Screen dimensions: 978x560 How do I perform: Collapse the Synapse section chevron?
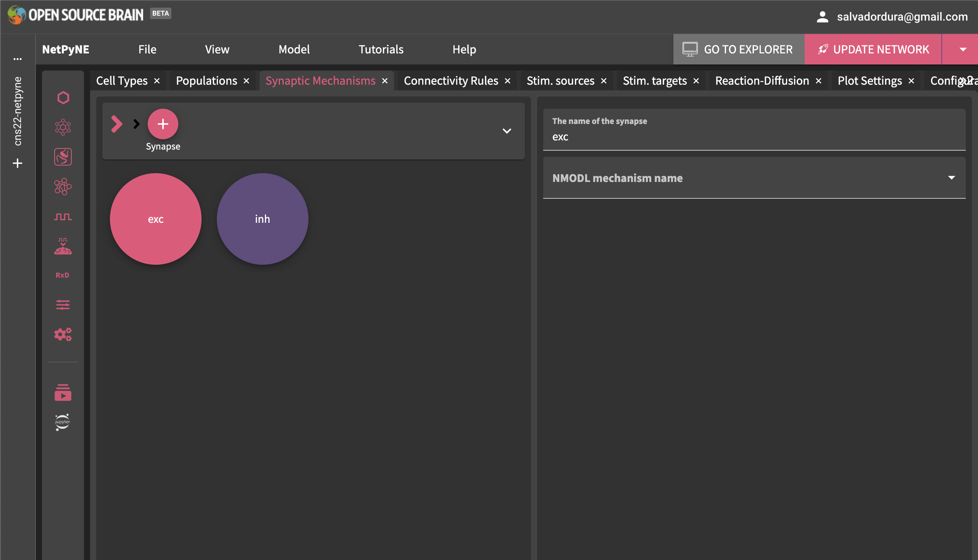point(507,131)
